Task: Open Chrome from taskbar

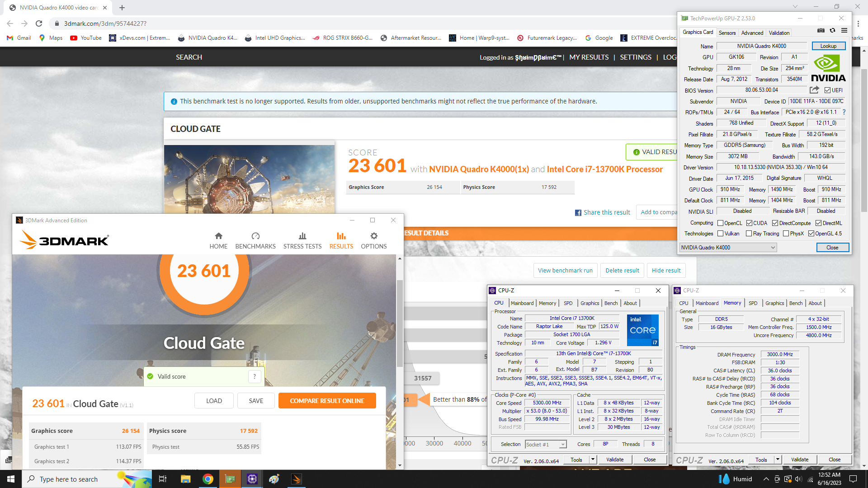Action: point(208,479)
